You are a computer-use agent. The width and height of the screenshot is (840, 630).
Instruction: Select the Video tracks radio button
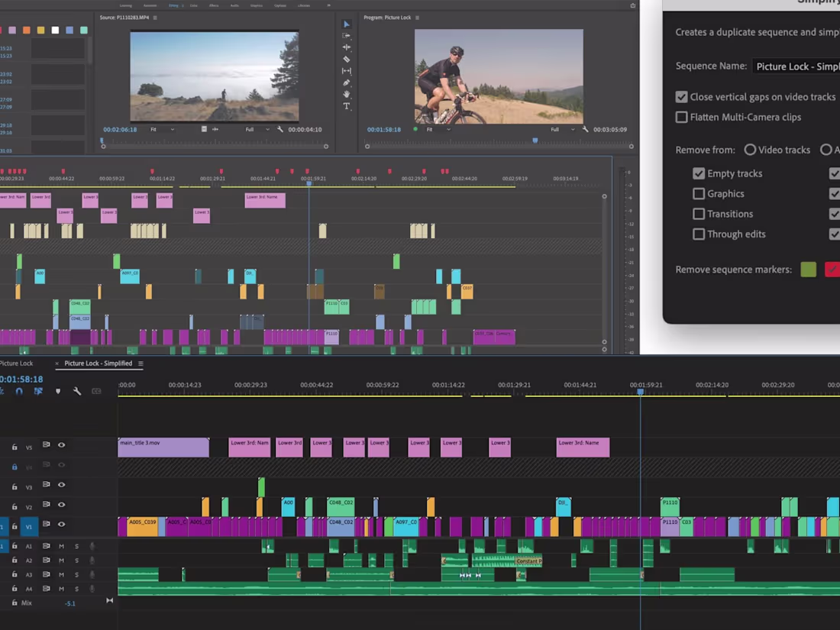[x=749, y=150]
